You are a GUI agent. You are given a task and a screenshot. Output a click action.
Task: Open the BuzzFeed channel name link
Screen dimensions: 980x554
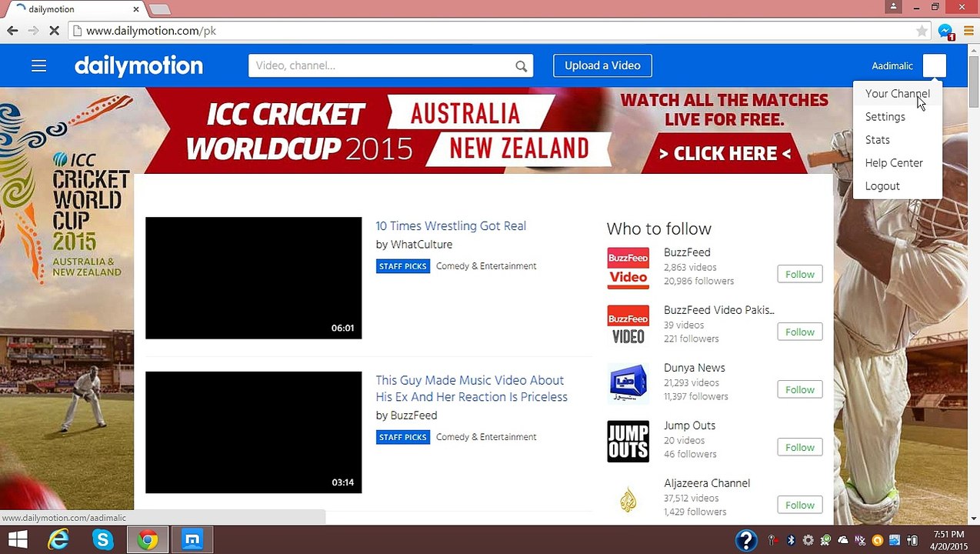(687, 252)
